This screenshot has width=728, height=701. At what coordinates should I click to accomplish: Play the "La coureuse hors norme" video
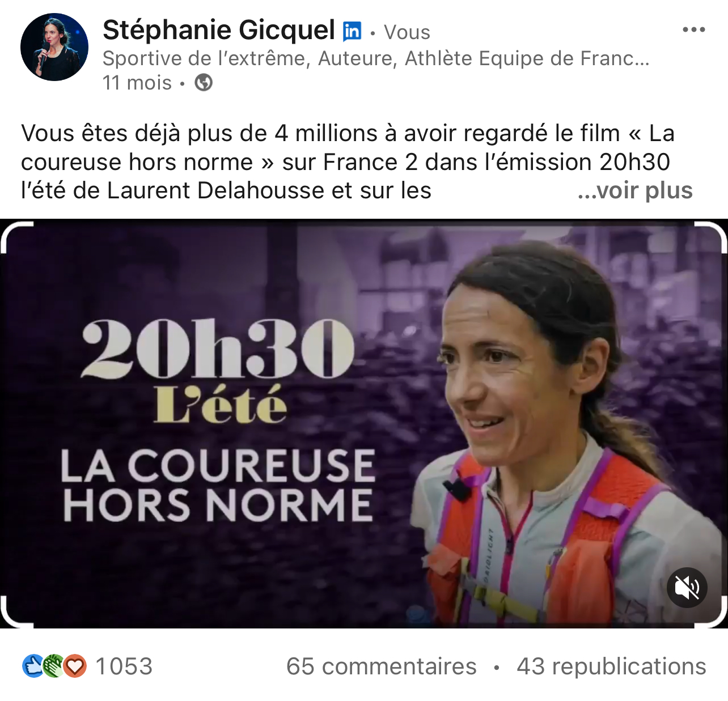364,424
